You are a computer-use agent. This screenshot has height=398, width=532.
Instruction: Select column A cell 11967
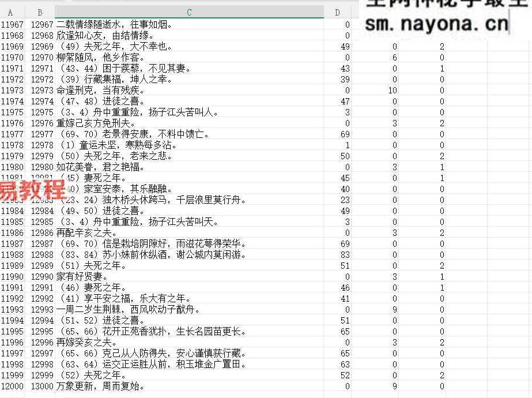click(x=12, y=24)
